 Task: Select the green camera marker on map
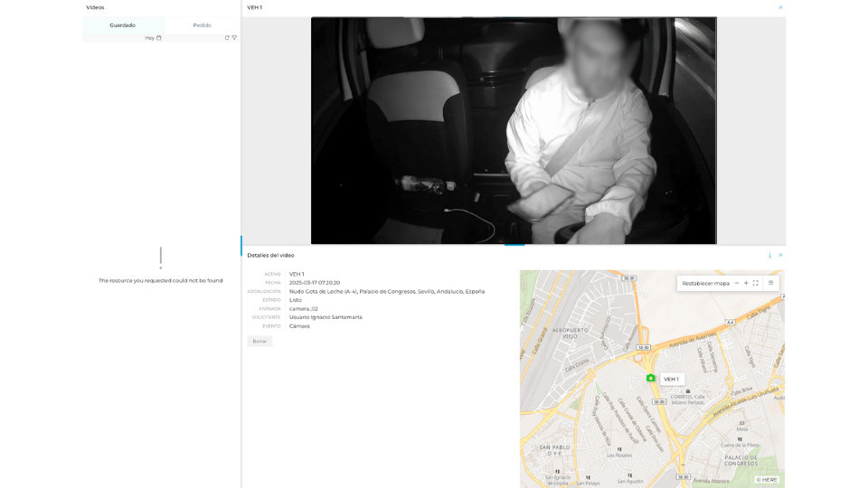[x=651, y=378]
